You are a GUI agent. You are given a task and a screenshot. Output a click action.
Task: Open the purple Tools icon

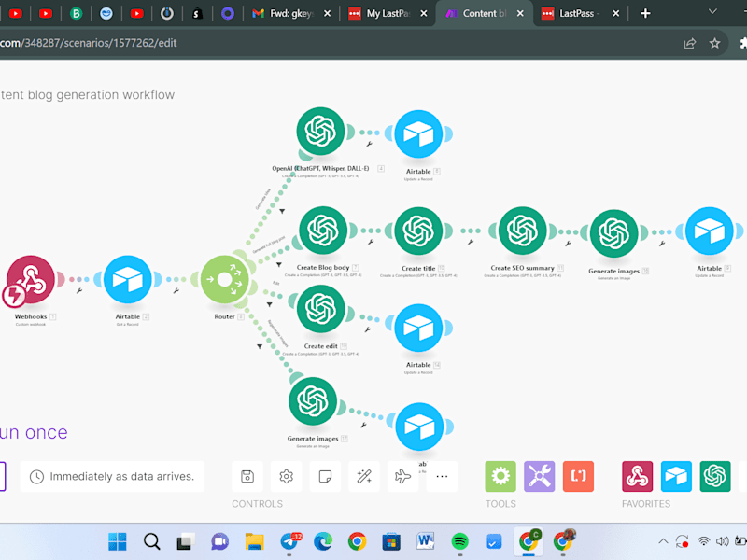pos(540,476)
